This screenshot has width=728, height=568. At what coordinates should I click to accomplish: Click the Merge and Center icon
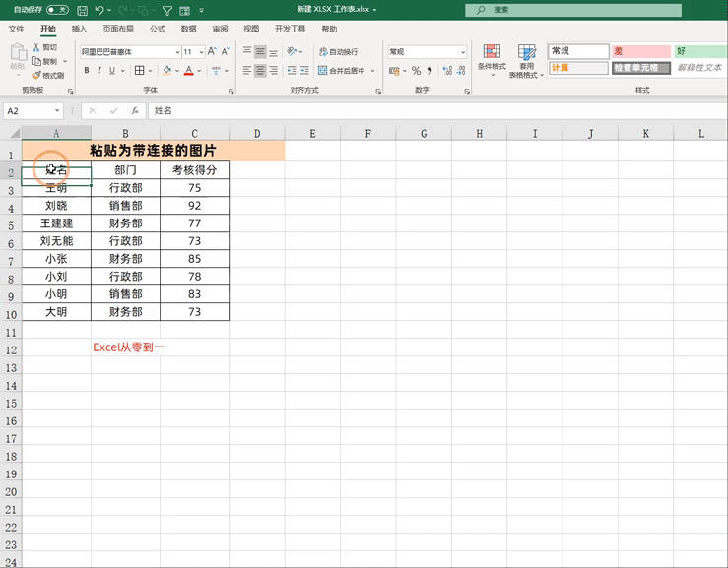[x=323, y=71]
